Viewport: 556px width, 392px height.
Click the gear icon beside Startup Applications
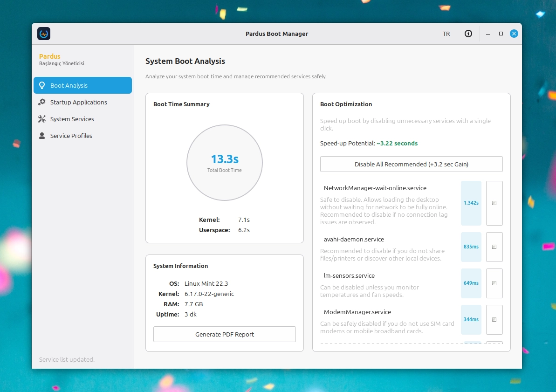click(42, 102)
